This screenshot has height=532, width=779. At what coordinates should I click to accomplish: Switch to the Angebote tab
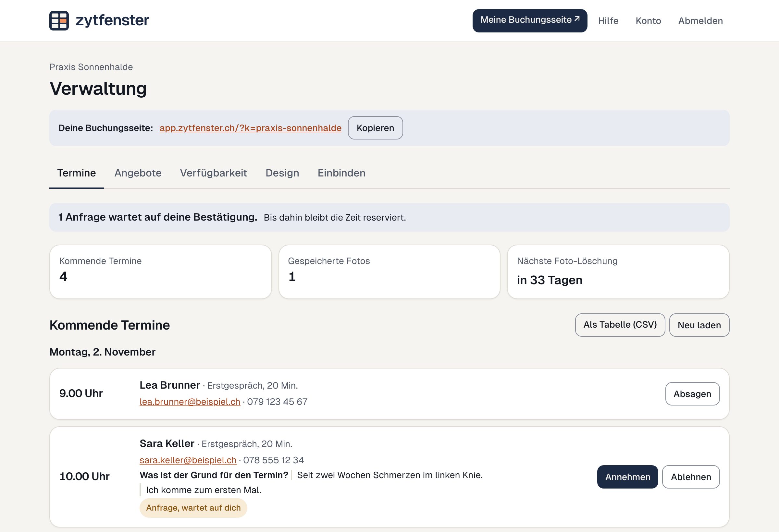pyautogui.click(x=138, y=173)
